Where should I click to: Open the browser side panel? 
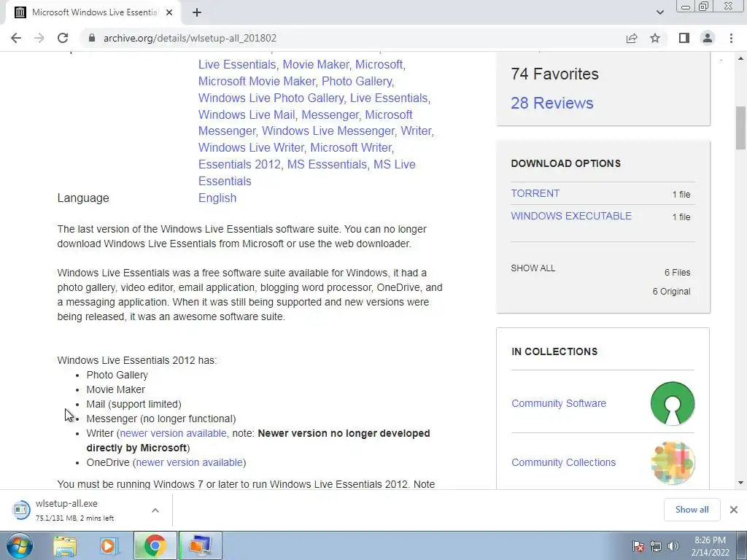(684, 38)
